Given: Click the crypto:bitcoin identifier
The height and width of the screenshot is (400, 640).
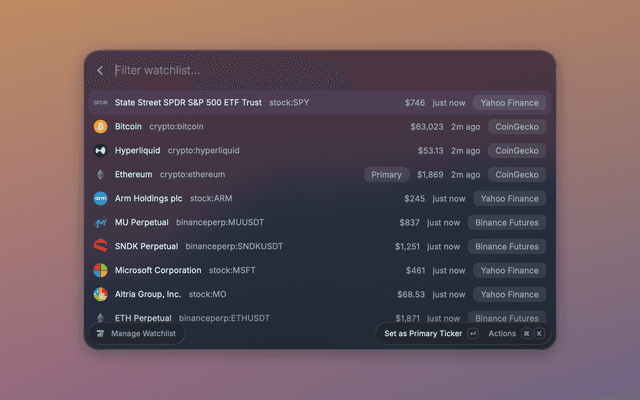Looking at the screenshot, I should (x=176, y=127).
